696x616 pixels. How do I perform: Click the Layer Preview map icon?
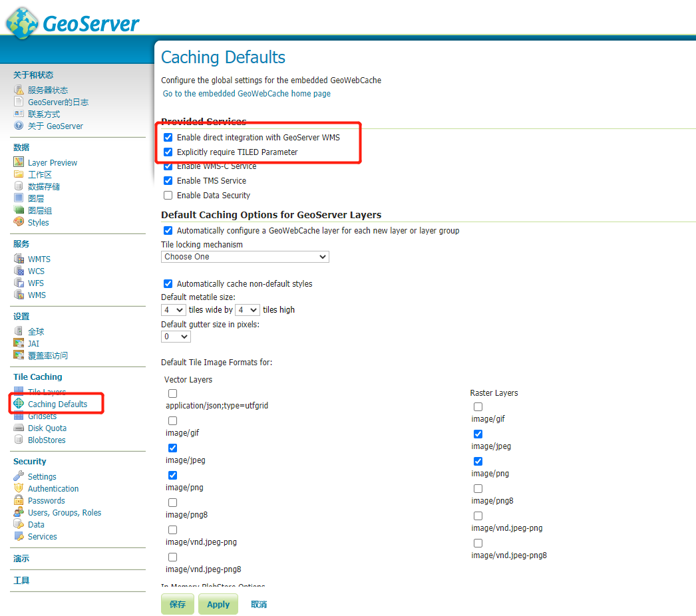pyautogui.click(x=19, y=162)
